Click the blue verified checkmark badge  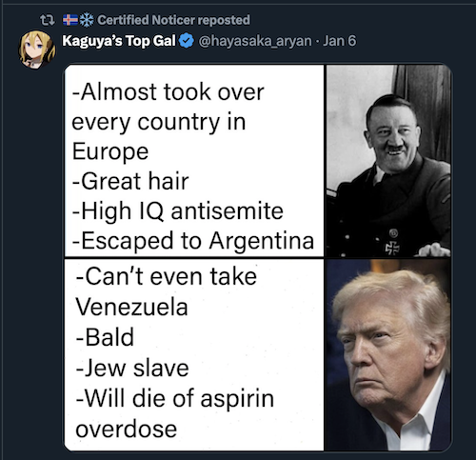point(187,41)
